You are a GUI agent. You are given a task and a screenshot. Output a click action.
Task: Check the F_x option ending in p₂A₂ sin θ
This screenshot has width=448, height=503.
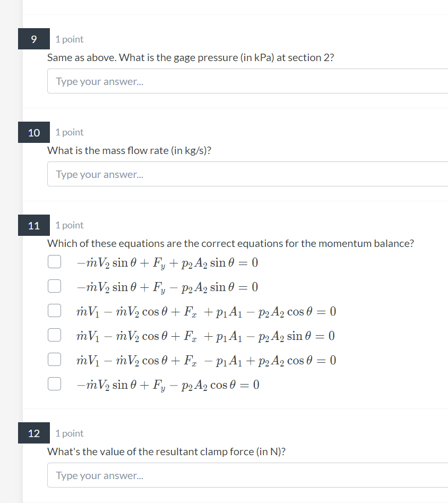point(54,335)
